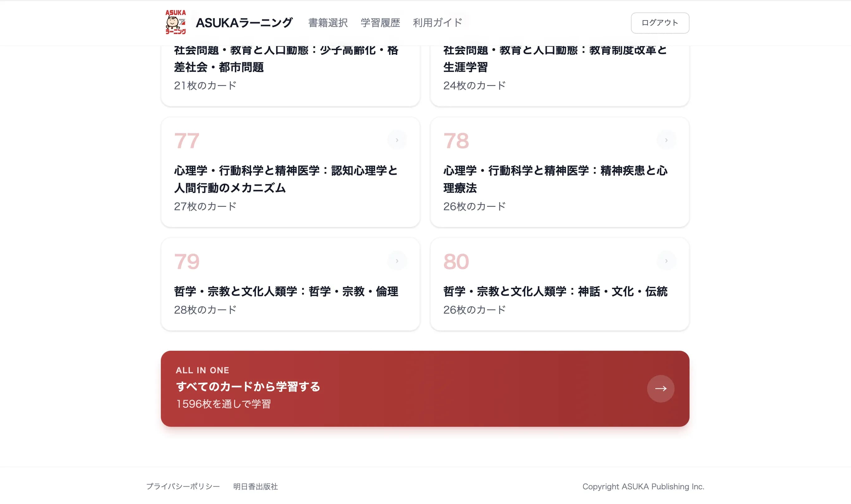Click 1596枚を通しで学習 text
This screenshot has height=504, width=851.
click(223, 404)
